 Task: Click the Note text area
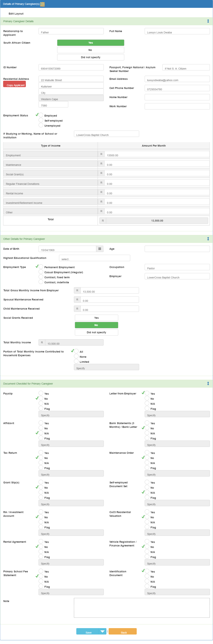[x=142, y=608]
